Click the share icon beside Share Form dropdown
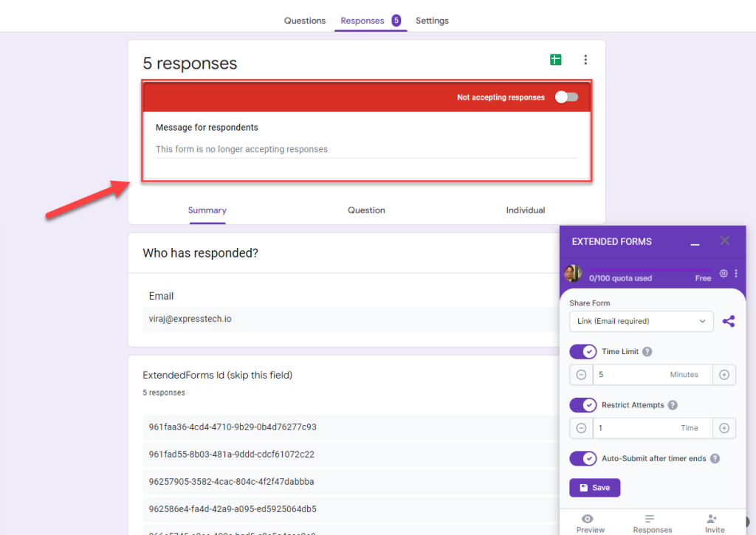 click(729, 321)
